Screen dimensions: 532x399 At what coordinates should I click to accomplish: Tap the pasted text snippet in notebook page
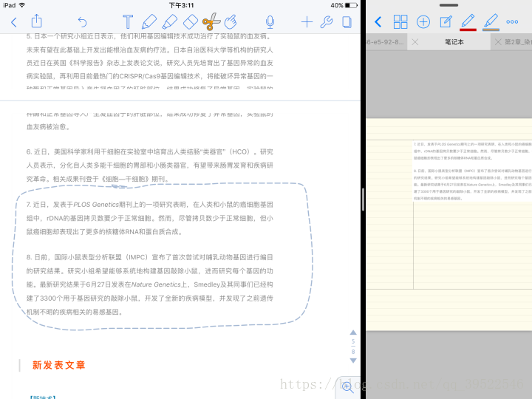point(472,171)
